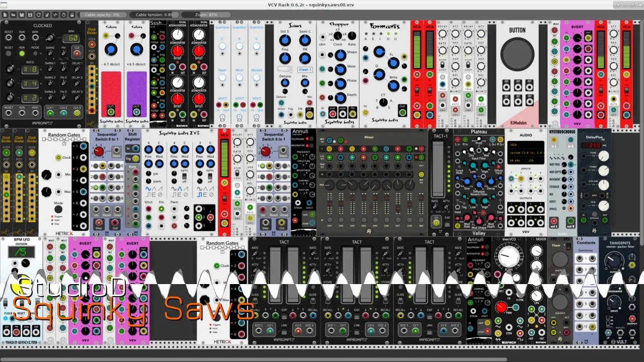
Task: Click the Chopper Rate knob
Action: coord(352,36)
